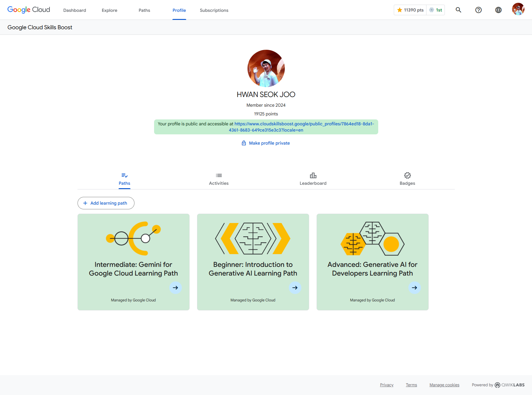
Task: Click Managed by Google Cloud on Advanced card
Action: click(373, 300)
